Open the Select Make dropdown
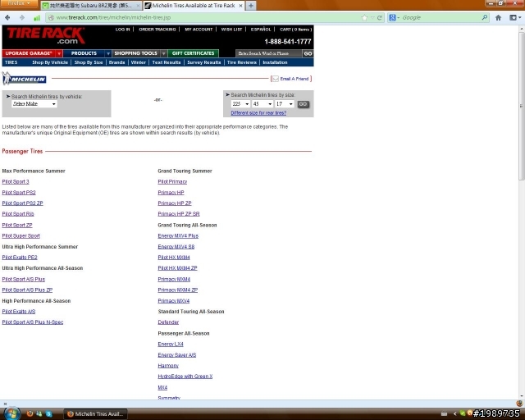Screen dimensions: 525x420 click(x=34, y=104)
